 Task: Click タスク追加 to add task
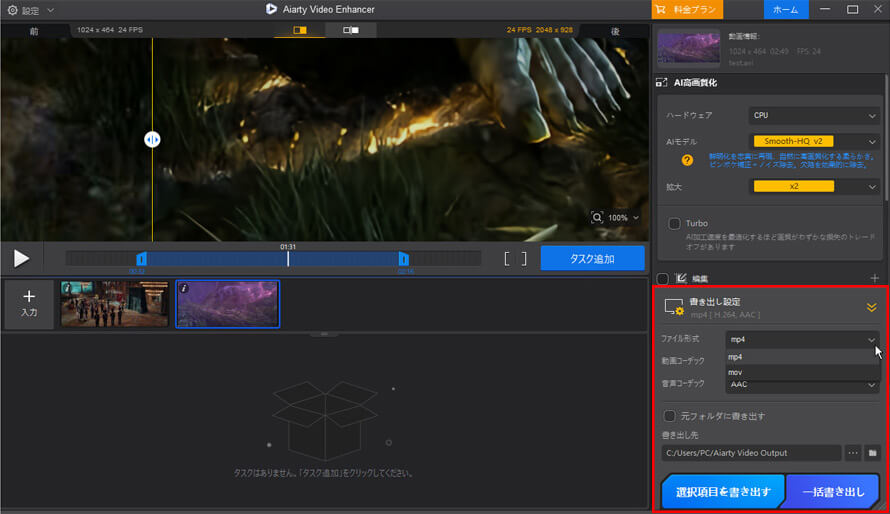pyautogui.click(x=592, y=259)
